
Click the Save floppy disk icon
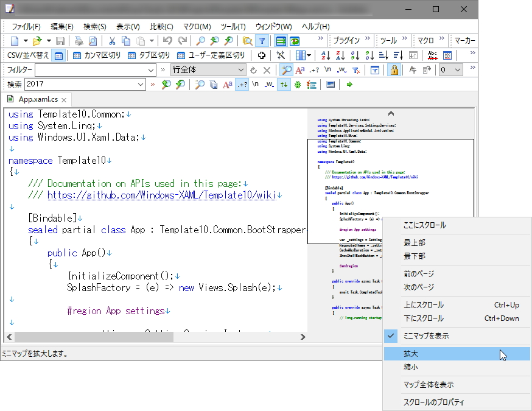point(60,41)
